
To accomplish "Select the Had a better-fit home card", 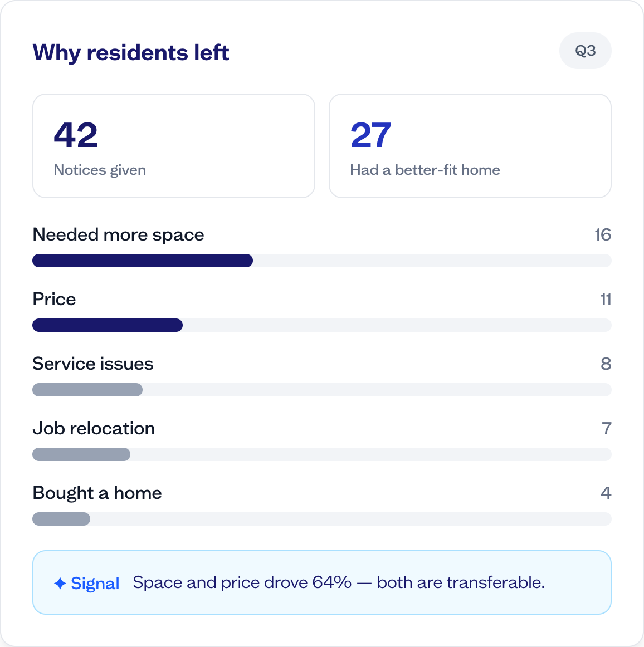I will (470, 146).
